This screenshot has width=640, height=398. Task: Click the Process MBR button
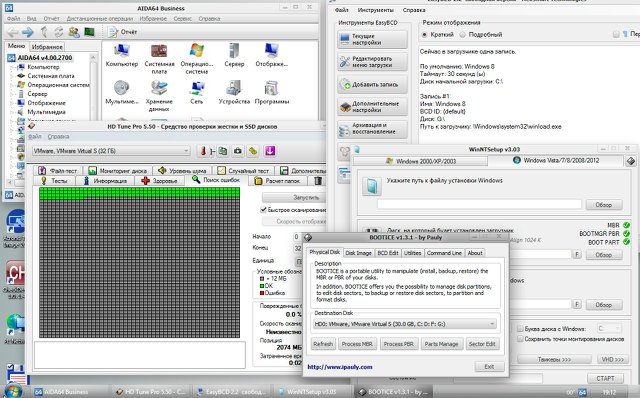(x=357, y=344)
